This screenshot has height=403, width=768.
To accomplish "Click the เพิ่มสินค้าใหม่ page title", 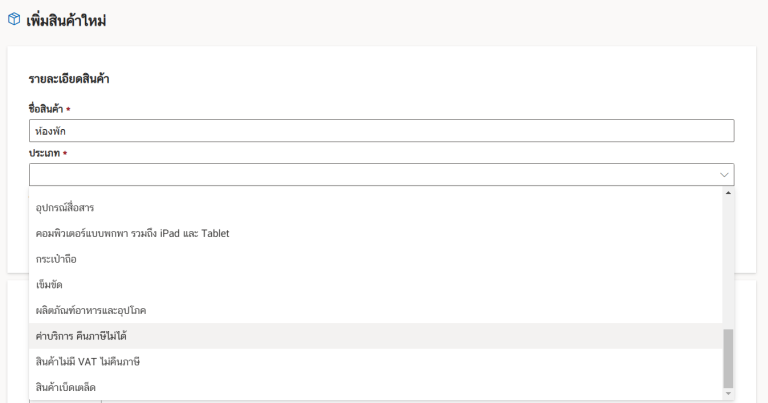I will point(67,20).
